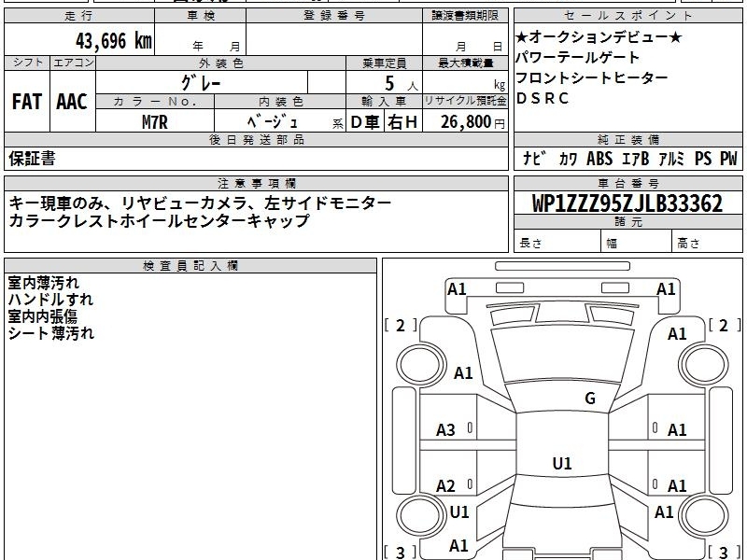Select the PS equipment item
747x560 pixels.
(x=703, y=159)
